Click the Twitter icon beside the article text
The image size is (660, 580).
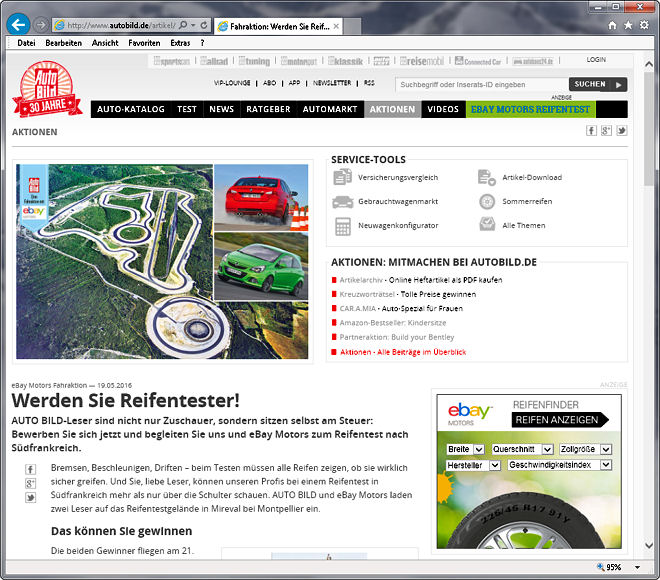30,498
